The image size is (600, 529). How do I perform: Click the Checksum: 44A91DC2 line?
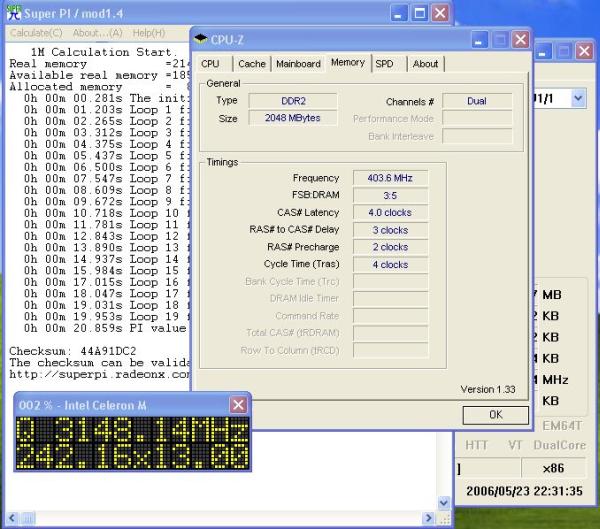click(x=73, y=351)
